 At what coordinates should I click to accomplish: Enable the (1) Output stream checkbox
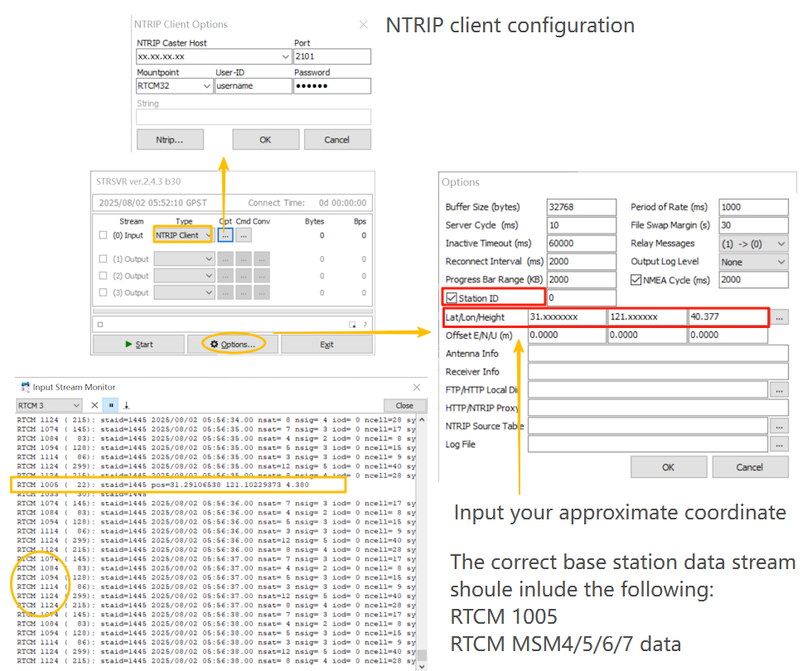click(x=103, y=258)
